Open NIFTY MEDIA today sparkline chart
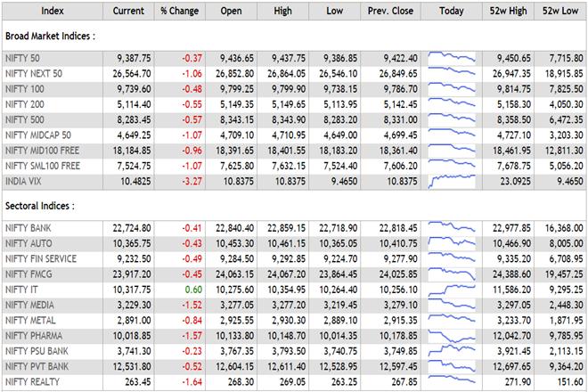 pyautogui.click(x=452, y=305)
